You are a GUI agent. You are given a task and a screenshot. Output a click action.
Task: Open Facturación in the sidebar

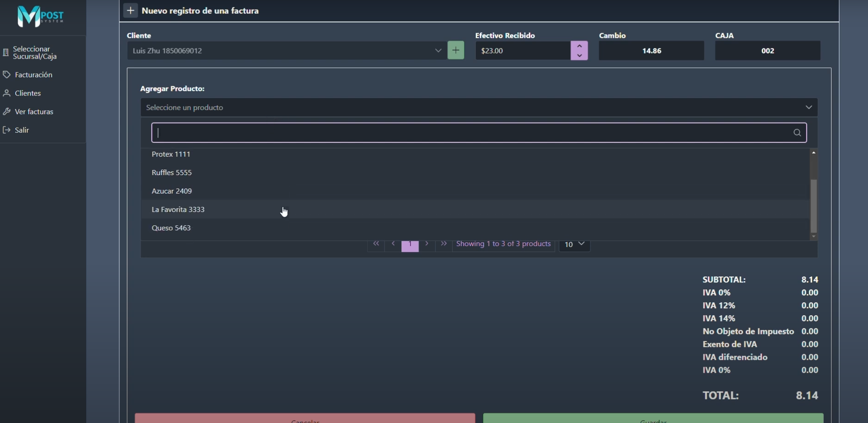tap(33, 75)
